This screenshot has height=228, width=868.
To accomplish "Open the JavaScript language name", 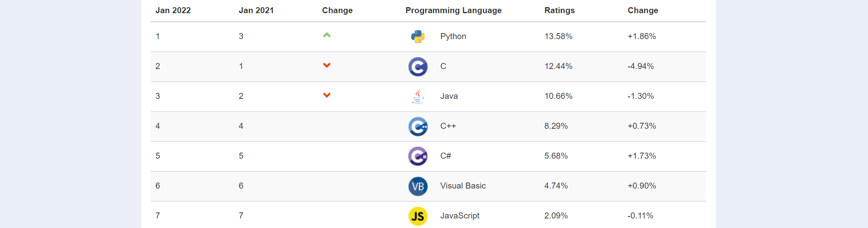I will (460, 216).
